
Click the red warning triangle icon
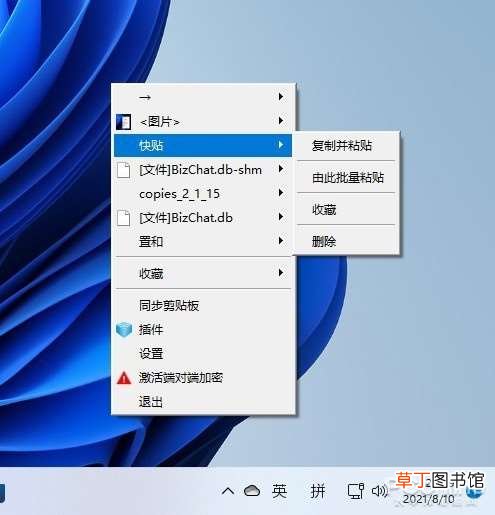pos(124,378)
